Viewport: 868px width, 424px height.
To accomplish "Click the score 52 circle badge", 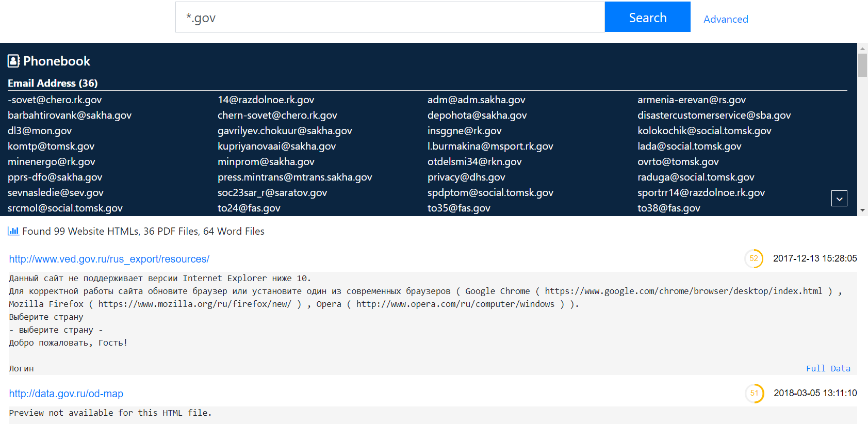I will (x=754, y=258).
